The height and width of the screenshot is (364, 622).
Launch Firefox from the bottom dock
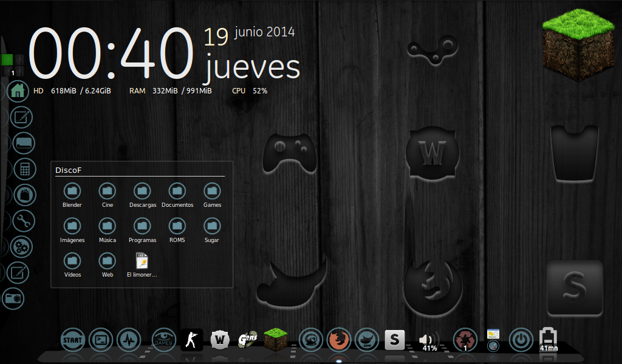pos(339,340)
